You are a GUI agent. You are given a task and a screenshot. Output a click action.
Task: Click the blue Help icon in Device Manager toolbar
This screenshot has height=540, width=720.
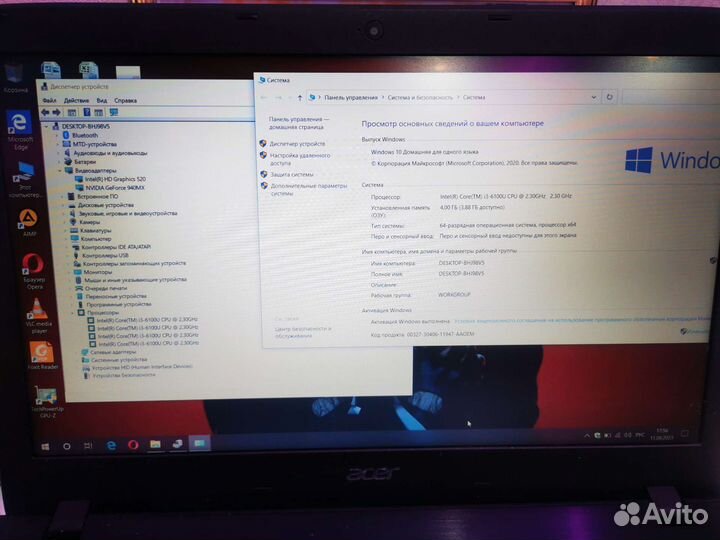click(86, 112)
